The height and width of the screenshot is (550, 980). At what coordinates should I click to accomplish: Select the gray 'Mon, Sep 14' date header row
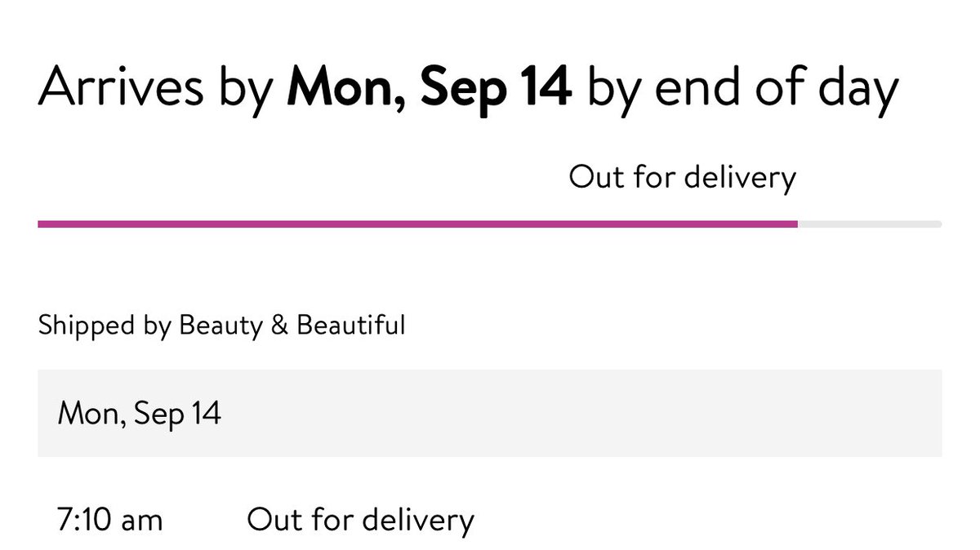click(x=489, y=413)
